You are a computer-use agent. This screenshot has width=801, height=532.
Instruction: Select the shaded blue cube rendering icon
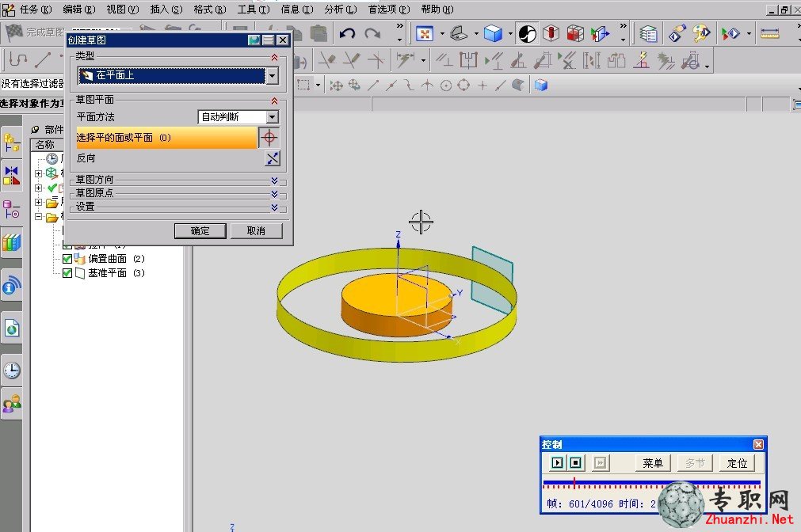pyautogui.click(x=493, y=34)
